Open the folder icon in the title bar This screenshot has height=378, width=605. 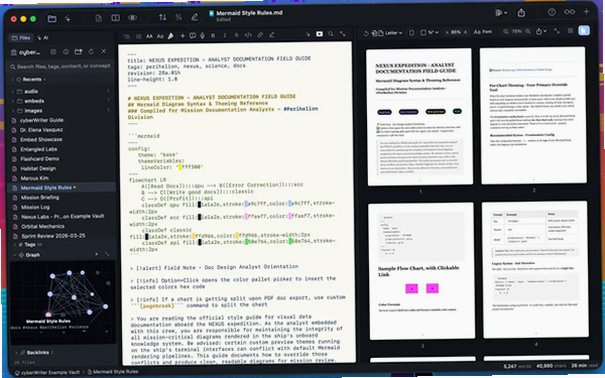(x=52, y=19)
